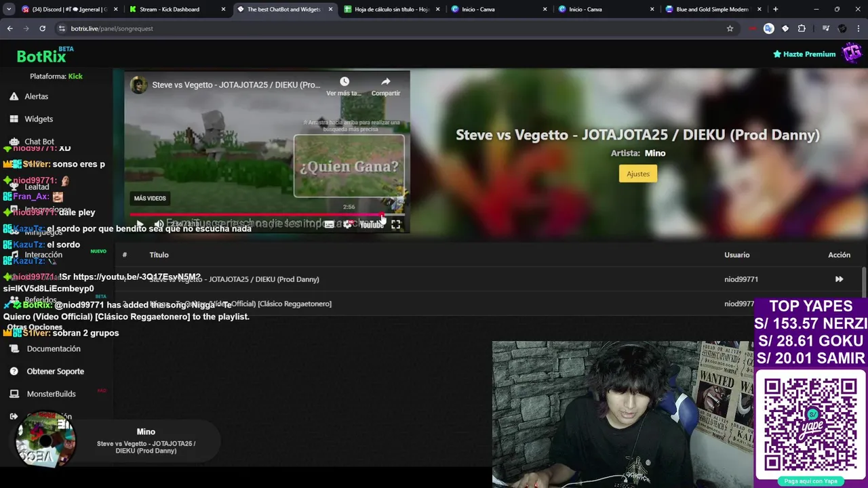
Task: Open the Widgets sidebar section
Action: [39, 119]
